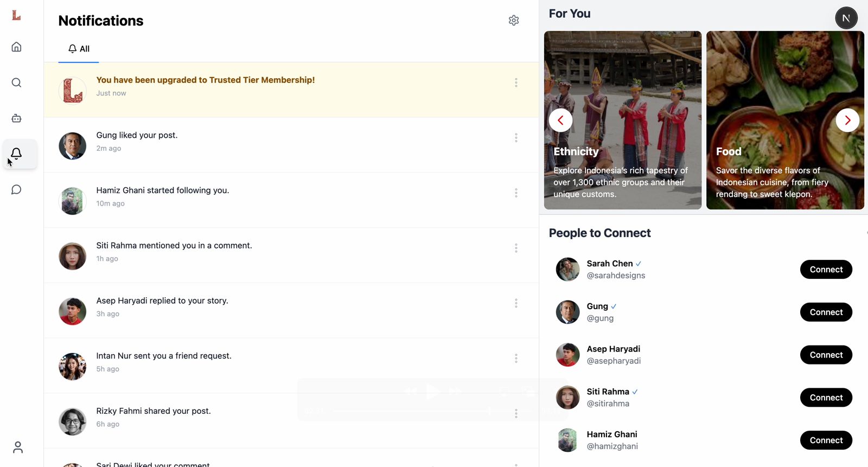Viewport: 868px width, 467px height.
Task: Click Hamiz Ghani's avatar in notifications list
Action: point(72,201)
